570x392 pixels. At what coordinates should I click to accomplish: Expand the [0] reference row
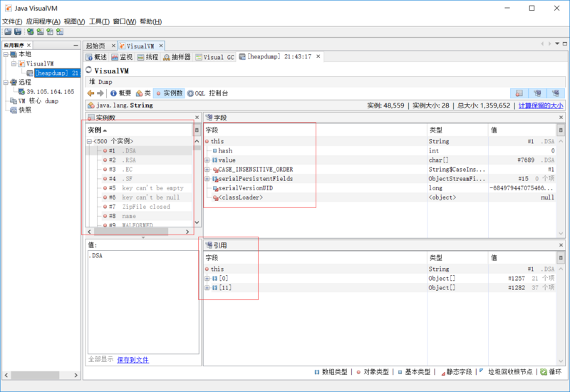click(207, 279)
